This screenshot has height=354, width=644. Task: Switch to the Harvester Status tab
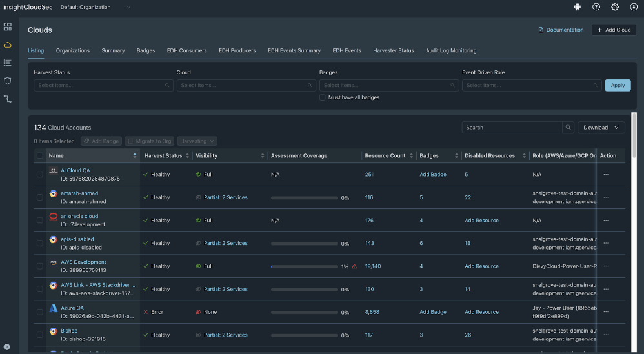click(393, 50)
